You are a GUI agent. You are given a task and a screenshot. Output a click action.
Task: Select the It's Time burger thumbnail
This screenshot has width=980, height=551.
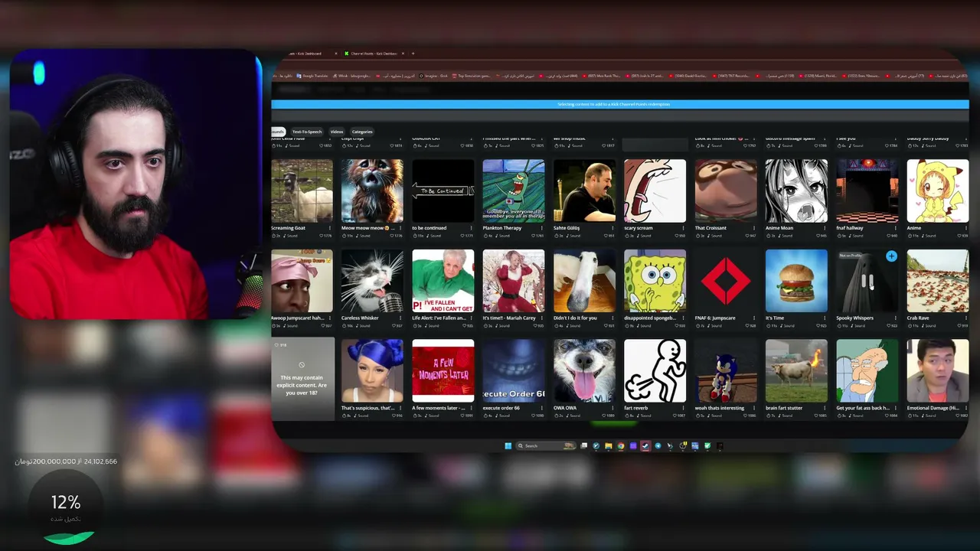click(796, 281)
